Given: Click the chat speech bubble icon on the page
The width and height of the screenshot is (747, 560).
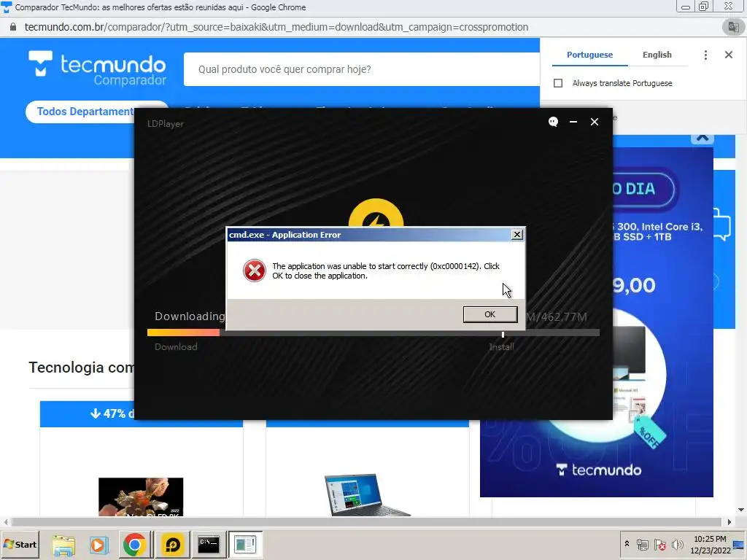Looking at the screenshot, I should [722, 224].
